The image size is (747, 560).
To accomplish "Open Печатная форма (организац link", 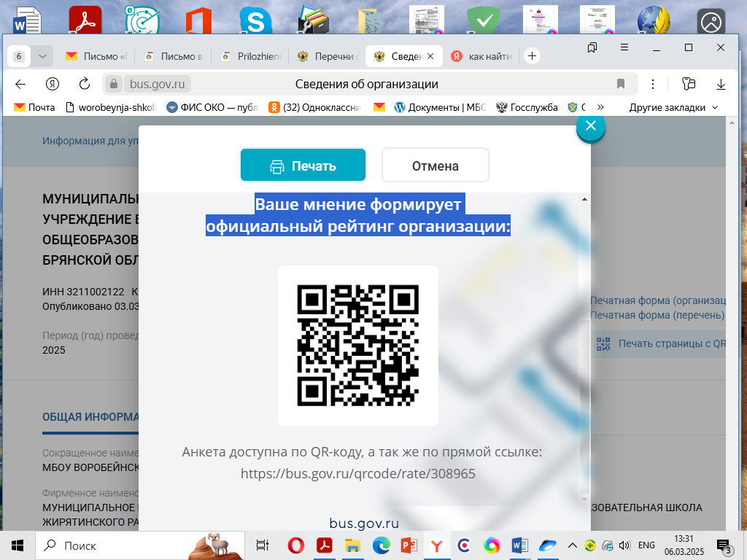I will tap(658, 300).
